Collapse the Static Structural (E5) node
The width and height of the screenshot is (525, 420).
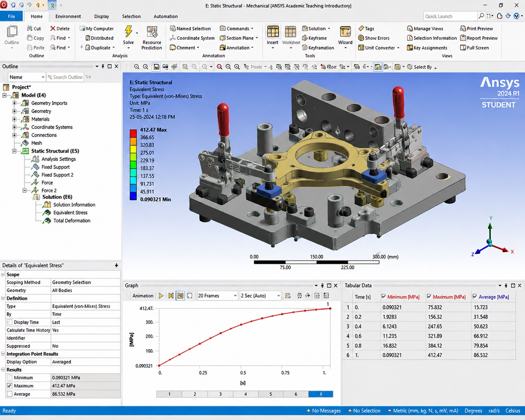[14, 151]
